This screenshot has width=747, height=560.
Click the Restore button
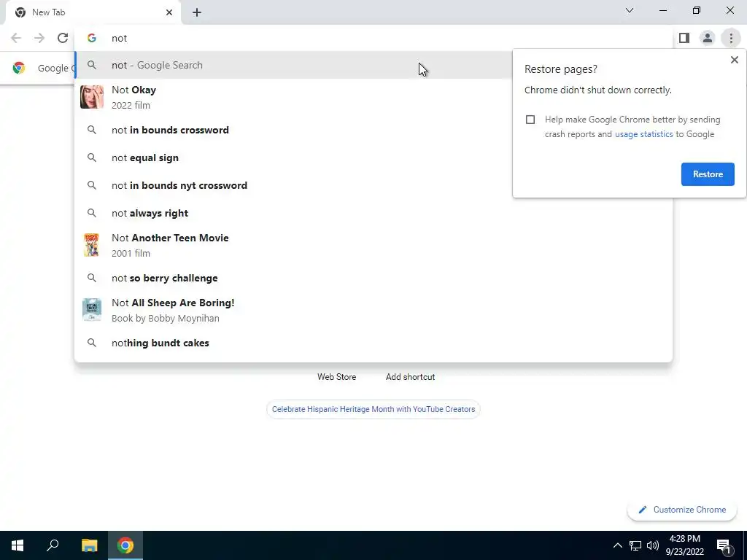[x=708, y=174]
